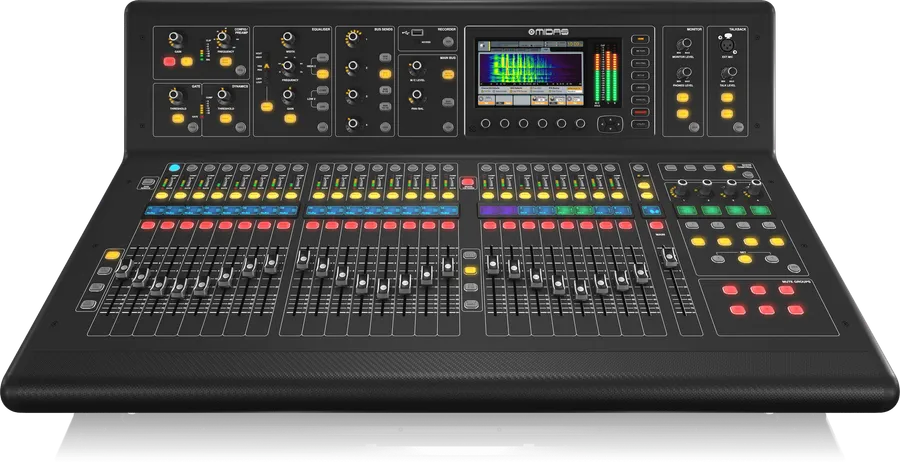Click the Equaliser Frequency knob

289,68
